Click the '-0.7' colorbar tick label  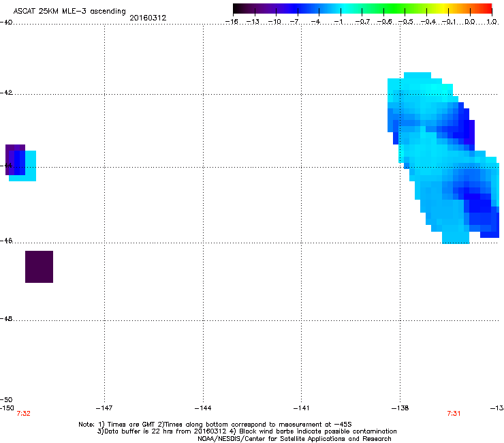[x=362, y=22]
